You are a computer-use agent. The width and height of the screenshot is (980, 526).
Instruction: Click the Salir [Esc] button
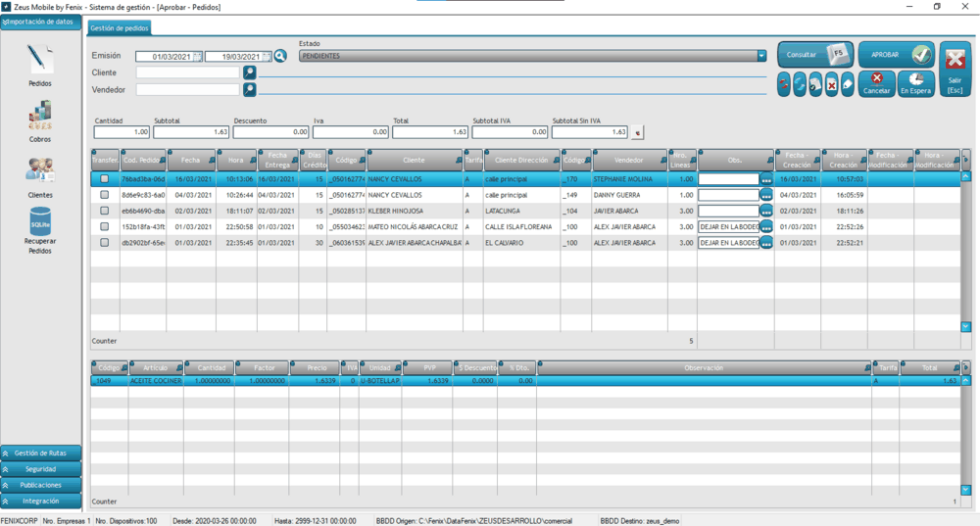point(955,70)
